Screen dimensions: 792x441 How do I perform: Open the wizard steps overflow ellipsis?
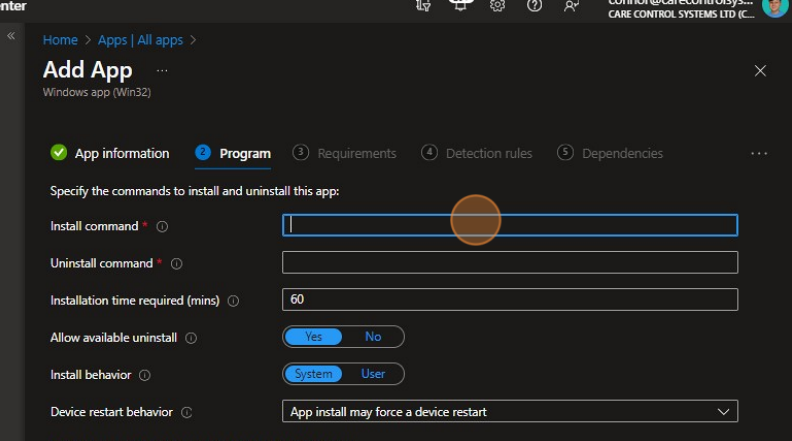(x=758, y=154)
